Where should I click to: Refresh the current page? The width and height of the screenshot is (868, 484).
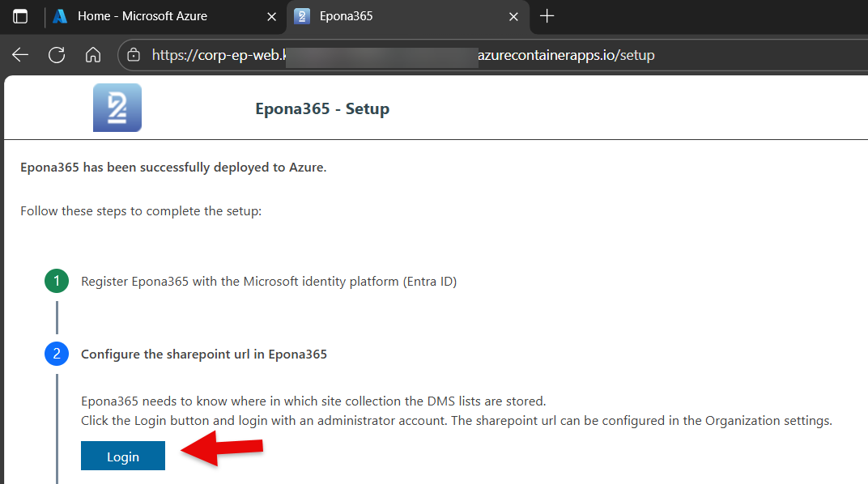click(x=57, y=55)
